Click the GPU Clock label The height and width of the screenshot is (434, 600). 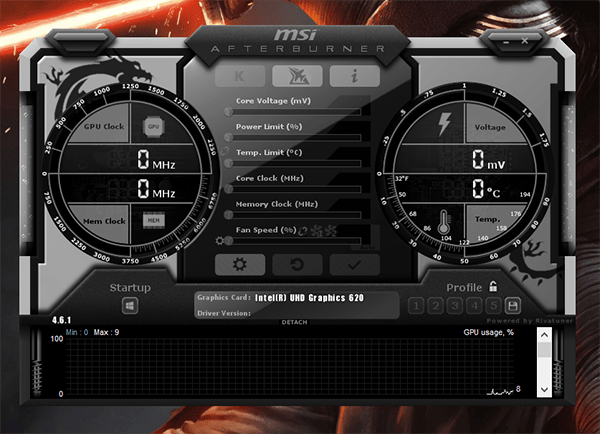104,126
